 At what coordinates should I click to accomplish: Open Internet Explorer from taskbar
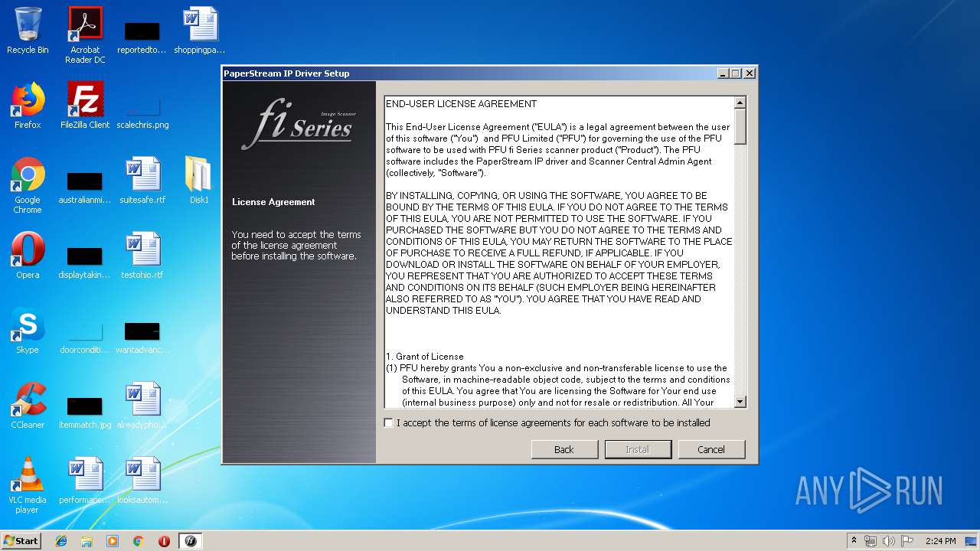pos(61,541)
